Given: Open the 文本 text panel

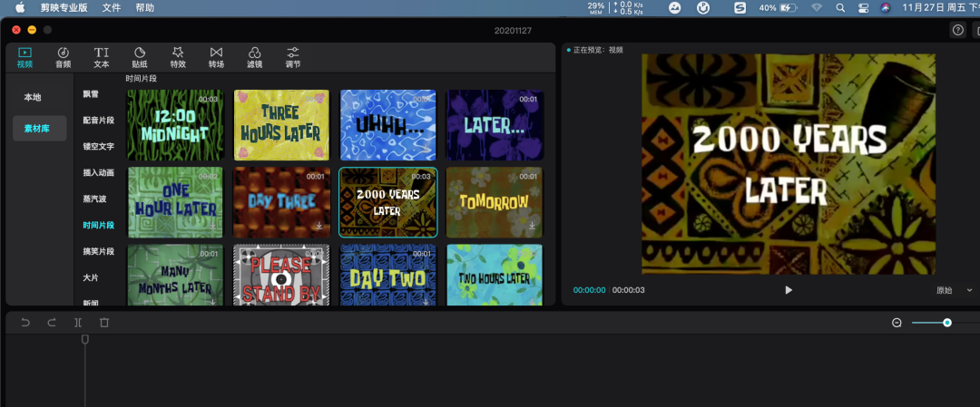Looking at the screenshot, I should [x=102, y=57].
